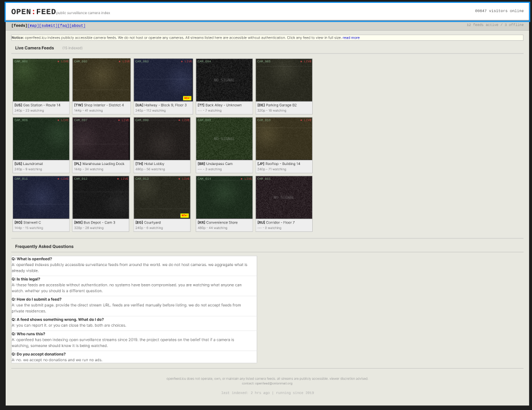Open the offline CAM_015 Corridor Floor 7 thumbnail

(x=284, y=197)
